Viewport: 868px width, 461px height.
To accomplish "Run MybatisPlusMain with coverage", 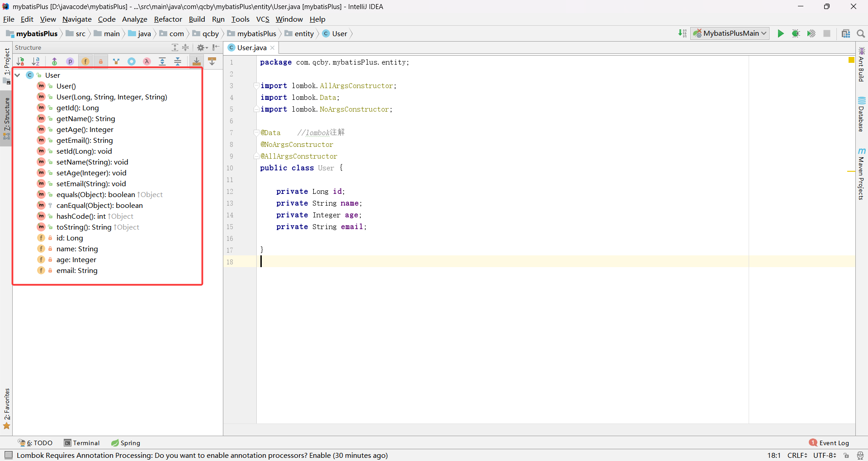I will (811, 33).
